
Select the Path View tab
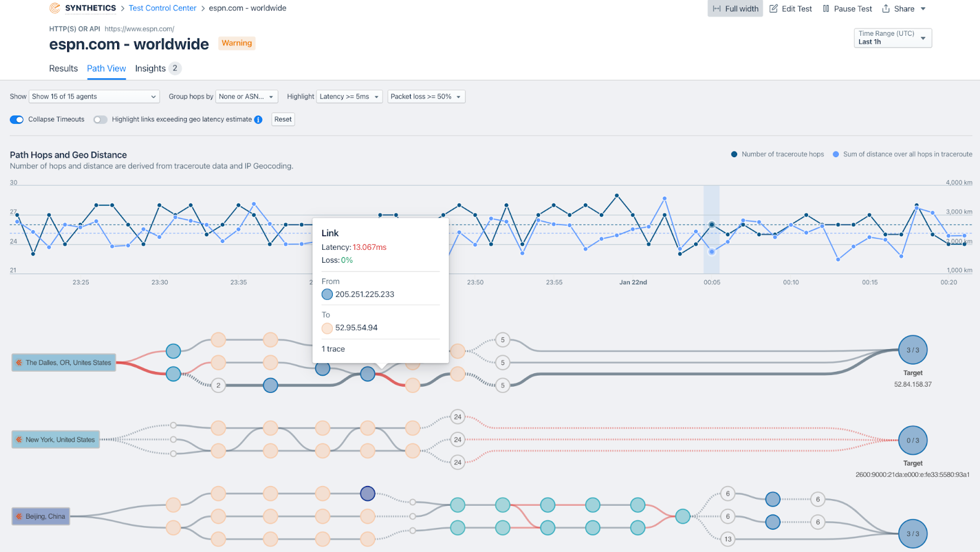(106, 68)
